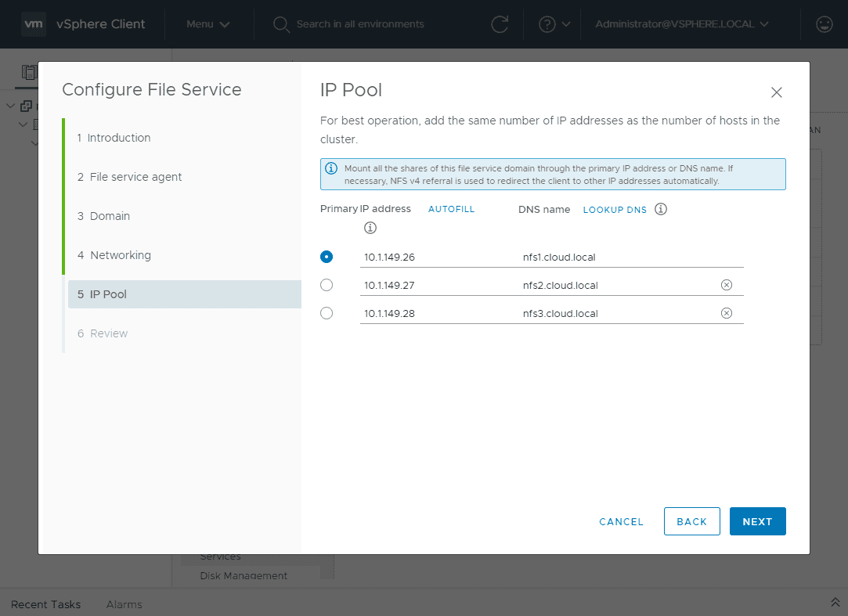
Task: Select 10.1.149.26 as primary IP address
Action: (327, 257)
